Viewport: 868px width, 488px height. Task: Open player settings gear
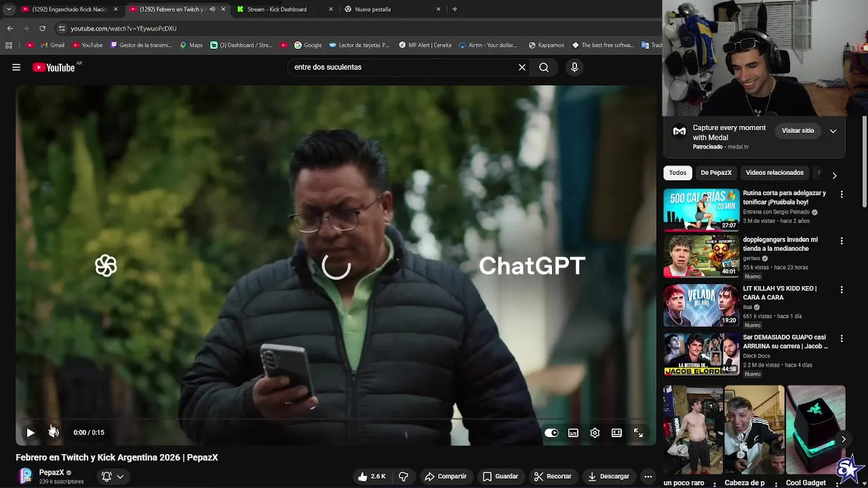pos(595,432)
